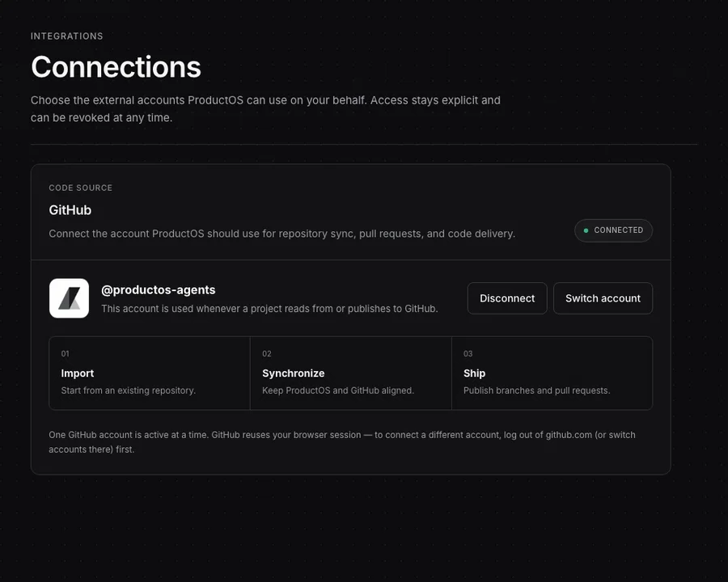
Task: Click the Switch account button
Action: (x=603, y=298)
